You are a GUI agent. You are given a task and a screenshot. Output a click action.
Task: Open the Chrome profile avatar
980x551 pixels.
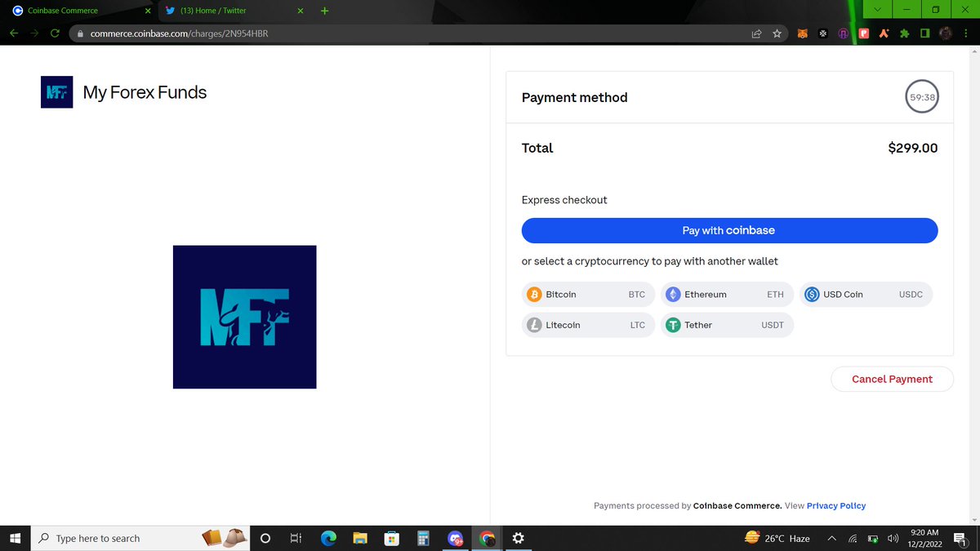945,33
